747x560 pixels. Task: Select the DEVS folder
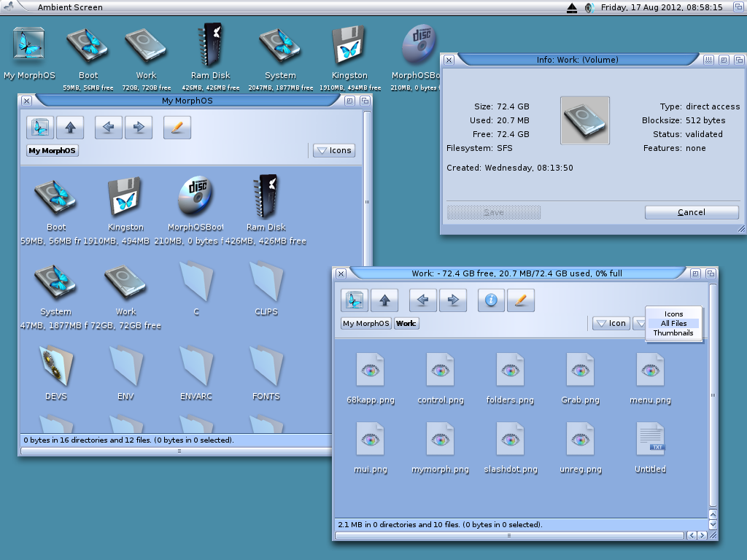(55, 366)
